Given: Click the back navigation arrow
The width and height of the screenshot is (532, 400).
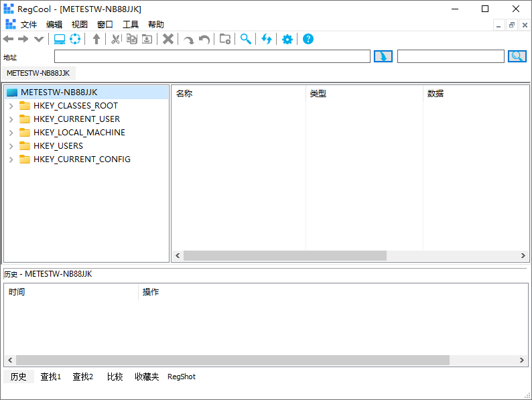Looking at the screenshot, I should pyautogui.click(x=9, y=40).
